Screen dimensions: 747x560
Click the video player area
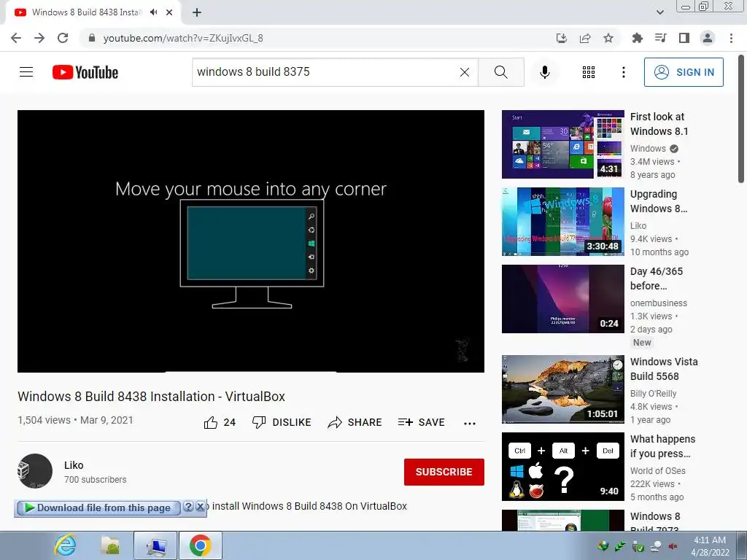251,241
